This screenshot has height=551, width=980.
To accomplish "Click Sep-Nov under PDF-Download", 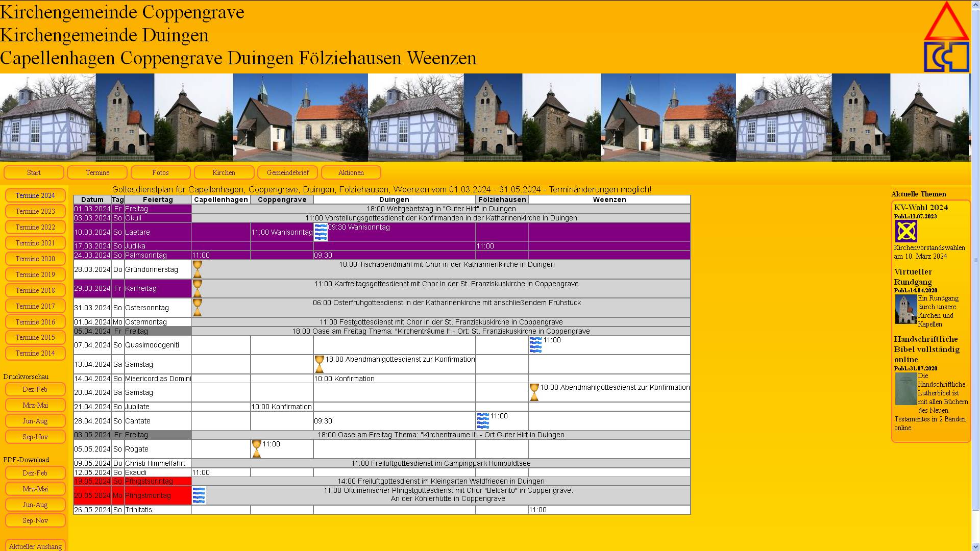I will [35, 520].
